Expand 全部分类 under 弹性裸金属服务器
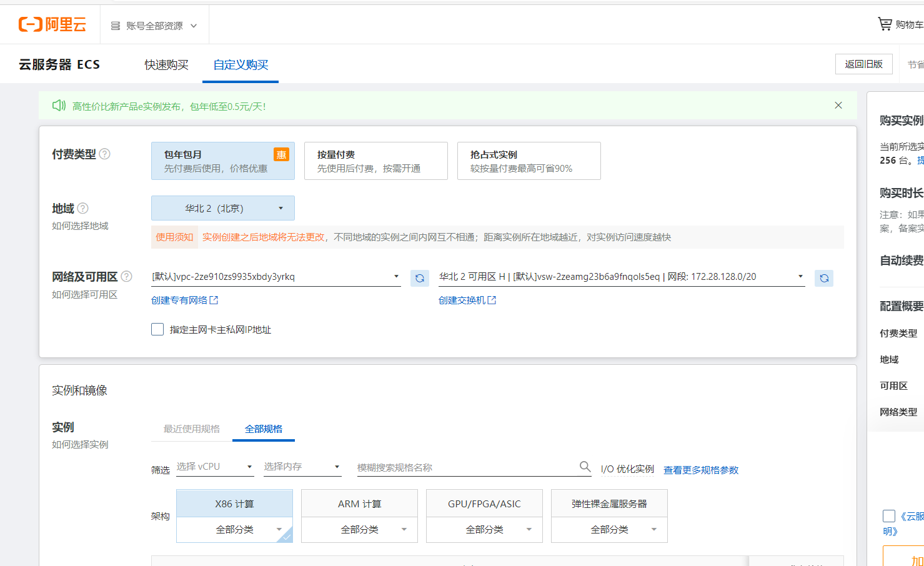Screen dimensions: 924x566 [x=609, y=530]
